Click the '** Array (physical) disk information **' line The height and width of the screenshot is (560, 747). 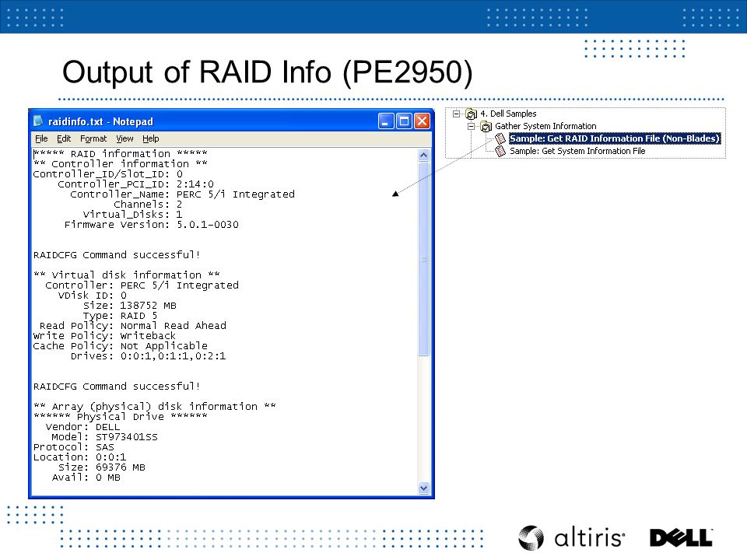point(154,406)
